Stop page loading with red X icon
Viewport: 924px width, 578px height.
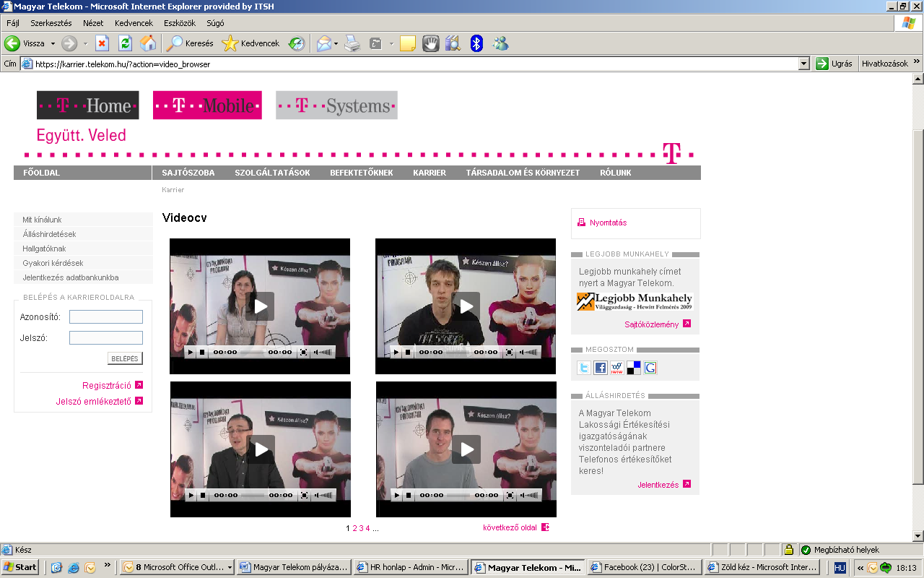coord(102,43)
